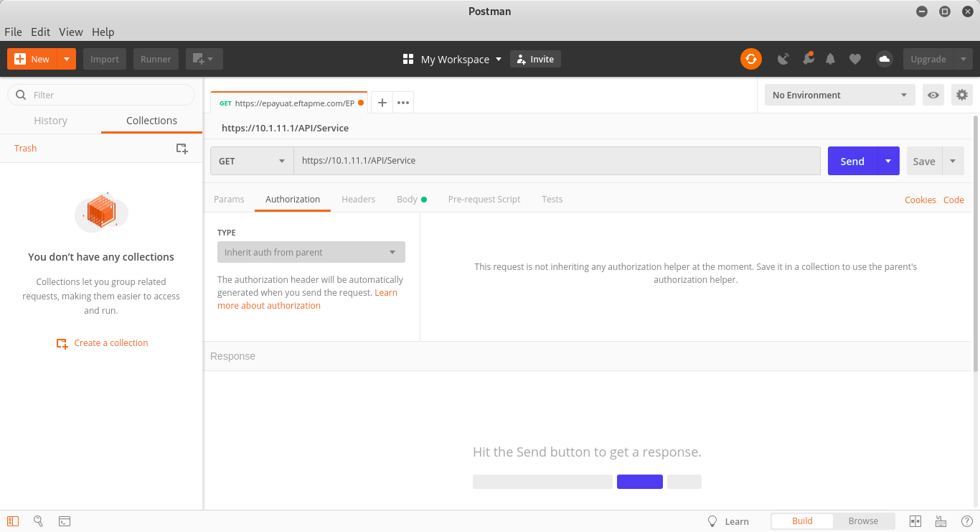The width and height of the screenshot is (980, 532).
Task: Open the Trash link
Action: coord(25,148)
